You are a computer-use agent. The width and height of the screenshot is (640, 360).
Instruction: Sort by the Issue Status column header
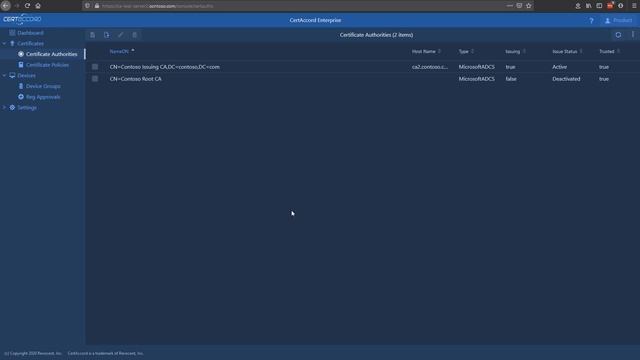point(565,51)
